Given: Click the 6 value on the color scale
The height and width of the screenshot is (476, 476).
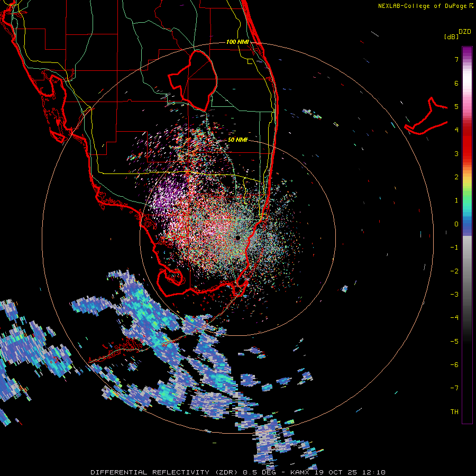Looking at the screenshot, I should click(x=456, y=83).
